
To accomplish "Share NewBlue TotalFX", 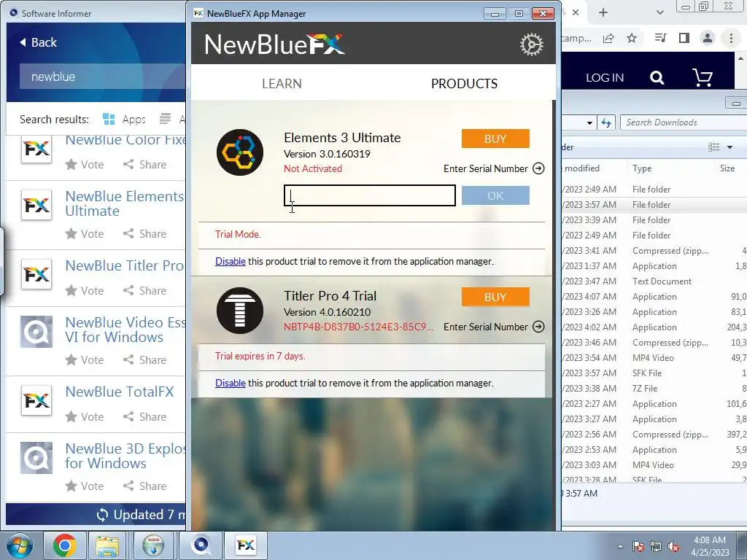I will (x=145, y=416).
